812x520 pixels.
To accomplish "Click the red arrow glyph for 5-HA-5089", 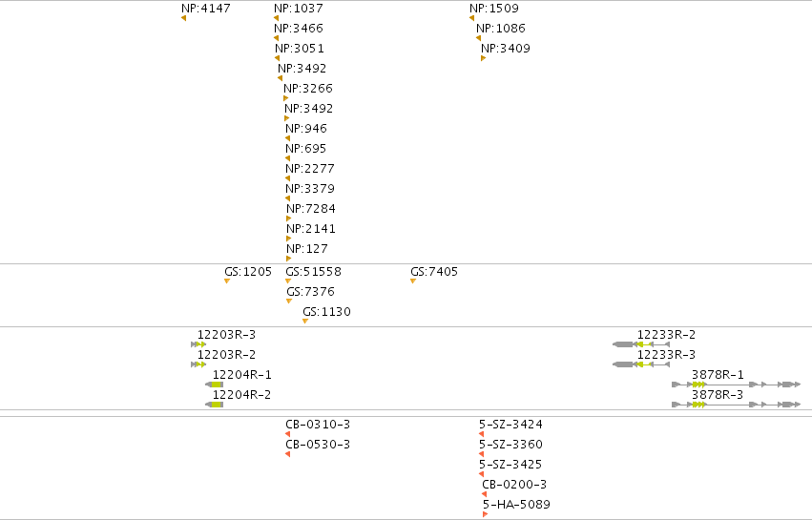I will (486, 514).
